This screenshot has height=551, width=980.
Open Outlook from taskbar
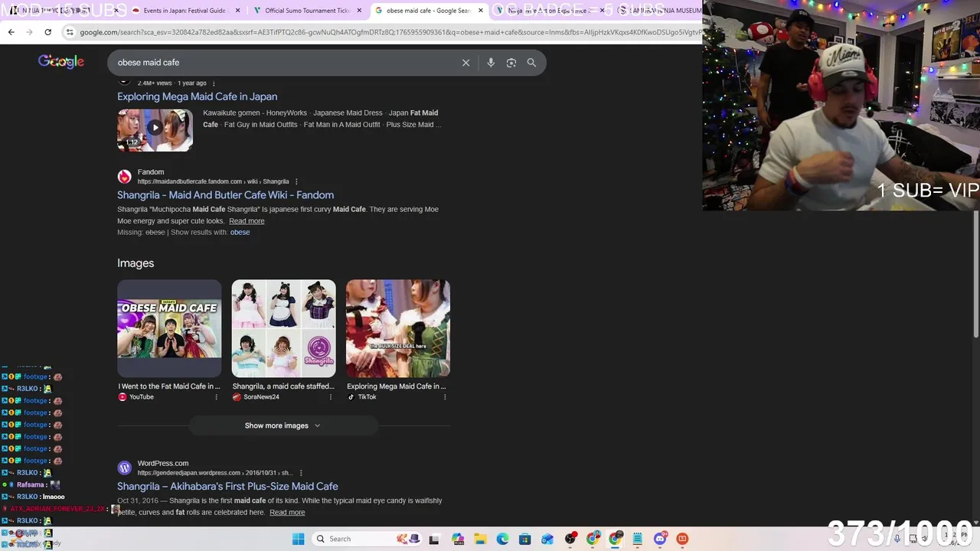pyautogui.click(x=547, y=539)
